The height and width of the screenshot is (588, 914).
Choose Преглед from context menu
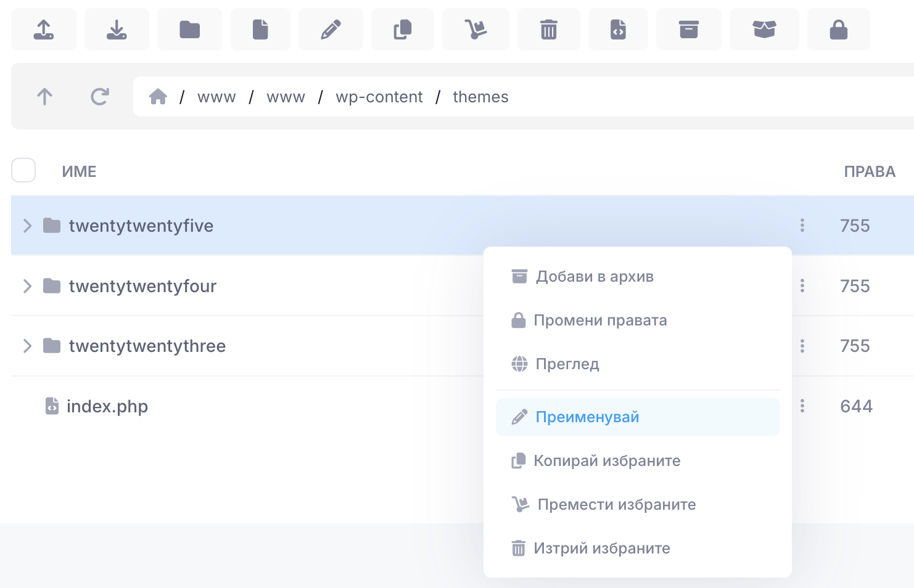(638, 364)
